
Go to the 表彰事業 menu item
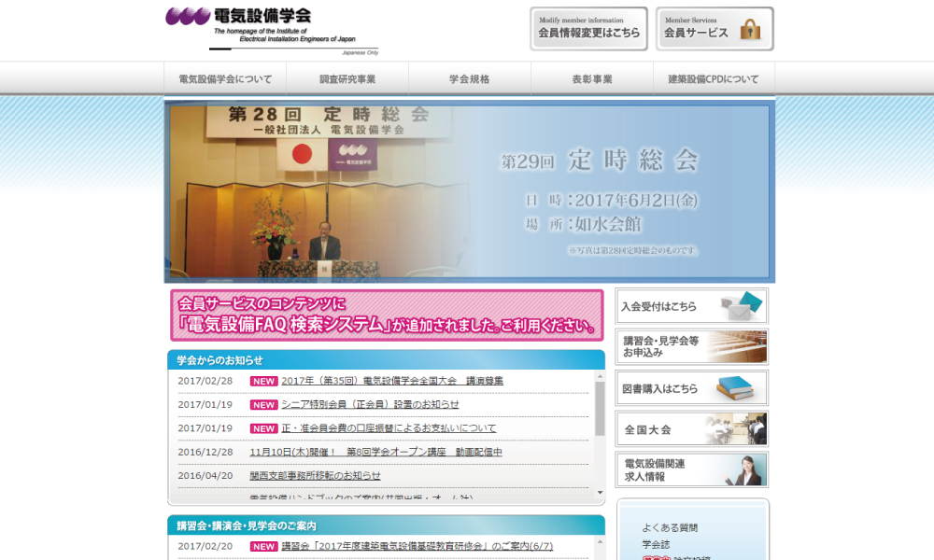(x=592, y=78)
